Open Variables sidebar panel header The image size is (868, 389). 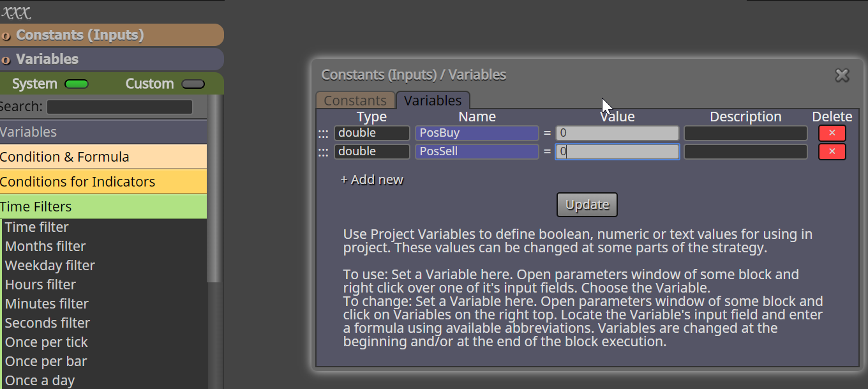[112, 59]
